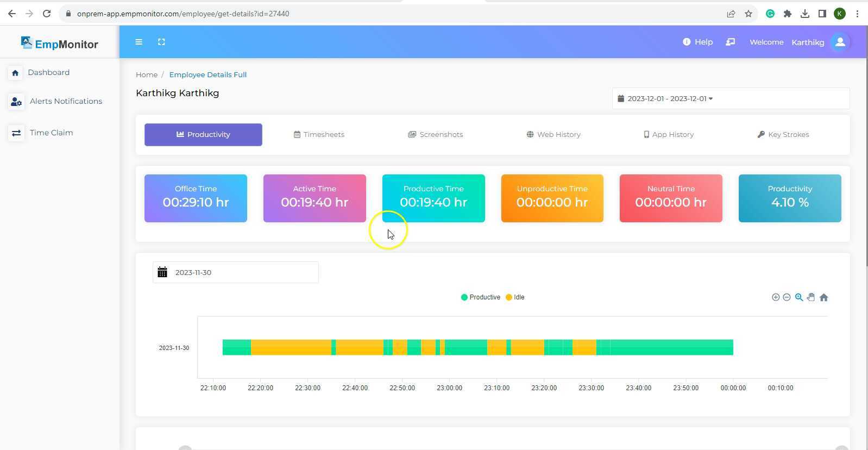
Task: Click the chart zoom in icon
Action: pos(776,297)
